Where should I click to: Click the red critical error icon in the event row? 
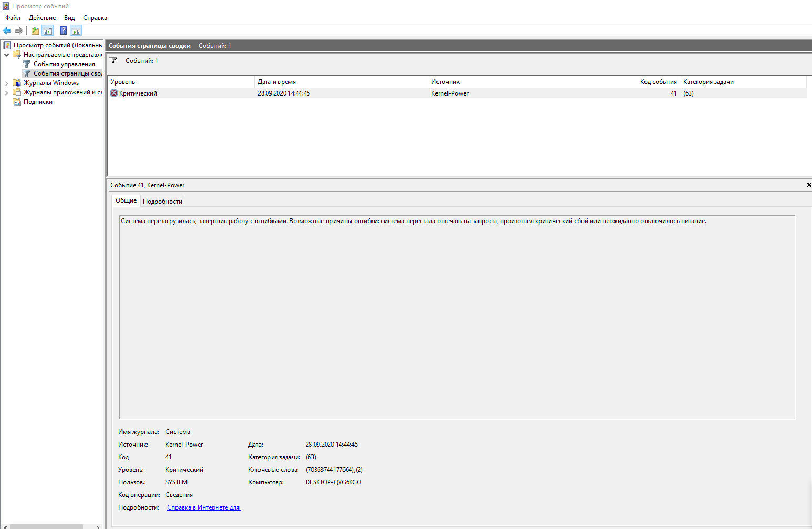[114, 93]
